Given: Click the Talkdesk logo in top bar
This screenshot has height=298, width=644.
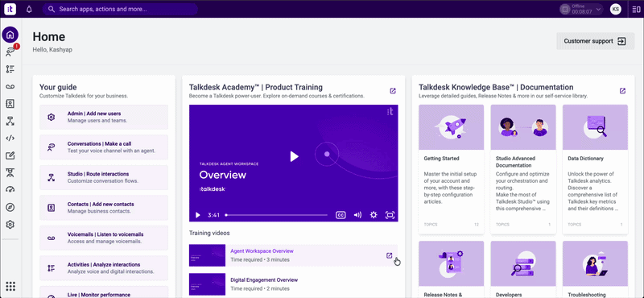Looking at the screenshot, I should (10, 9).
